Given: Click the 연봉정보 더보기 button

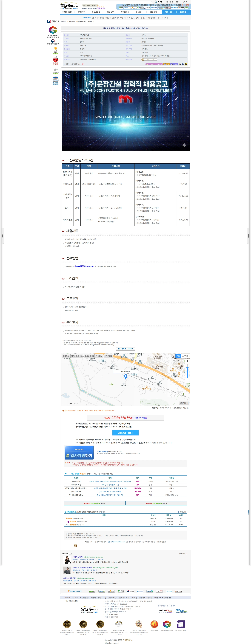Looking at the screenshot, I should click(x=125, y=433).
